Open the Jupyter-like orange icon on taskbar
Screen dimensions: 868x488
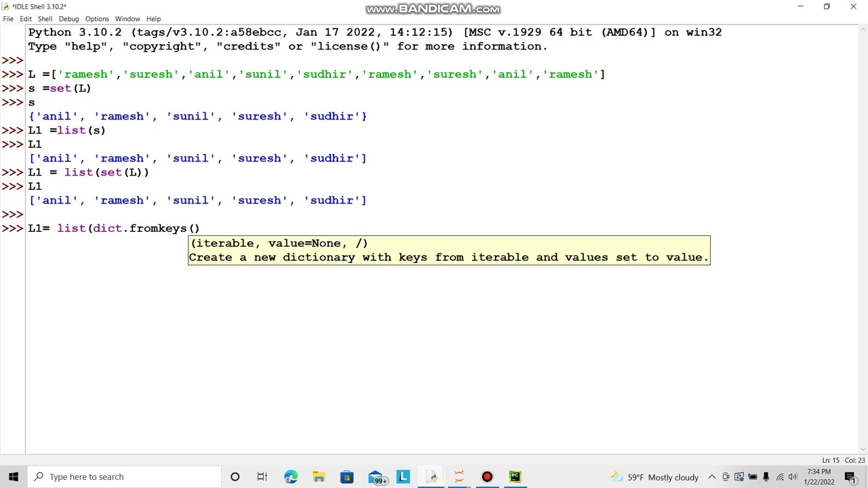click(459, 476)
